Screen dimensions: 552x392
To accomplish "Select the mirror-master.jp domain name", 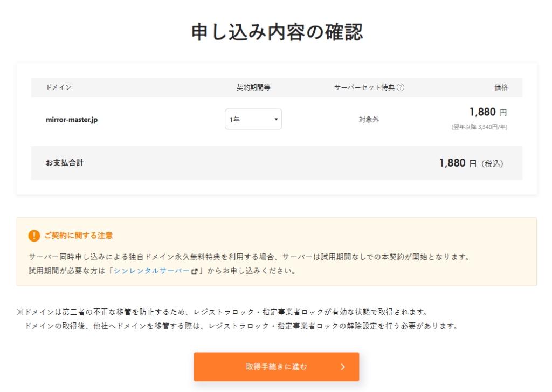I will 72,119.
